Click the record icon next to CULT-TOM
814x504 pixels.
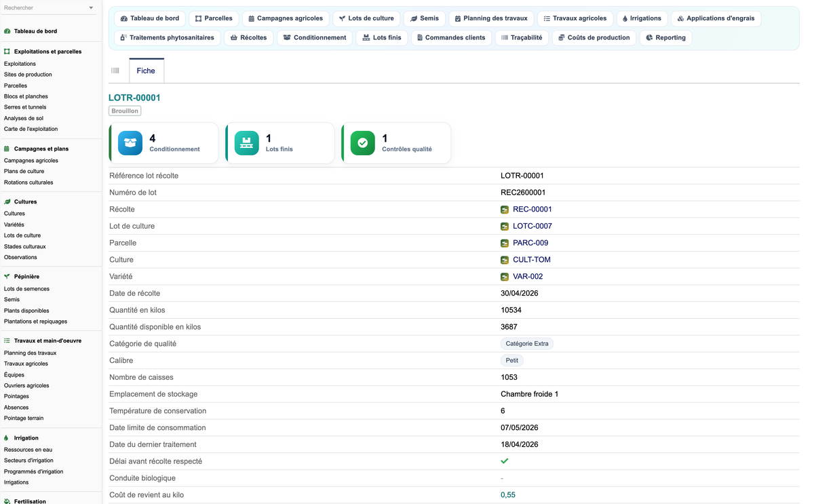(x=505, y=260)
